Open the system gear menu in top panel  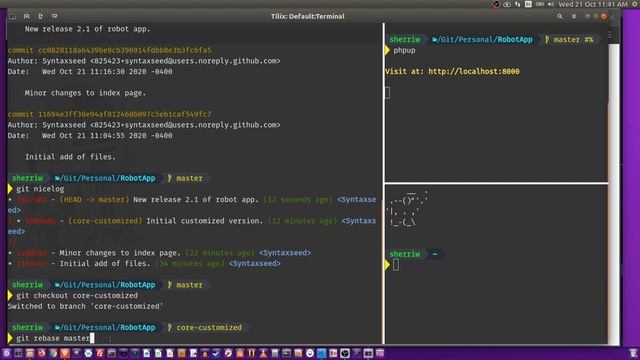[635, 4]
